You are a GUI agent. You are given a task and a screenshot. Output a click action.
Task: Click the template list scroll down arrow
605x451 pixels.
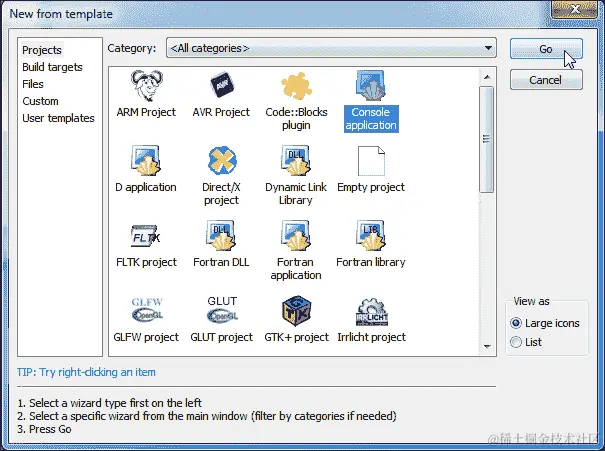[x=487, y=346]
